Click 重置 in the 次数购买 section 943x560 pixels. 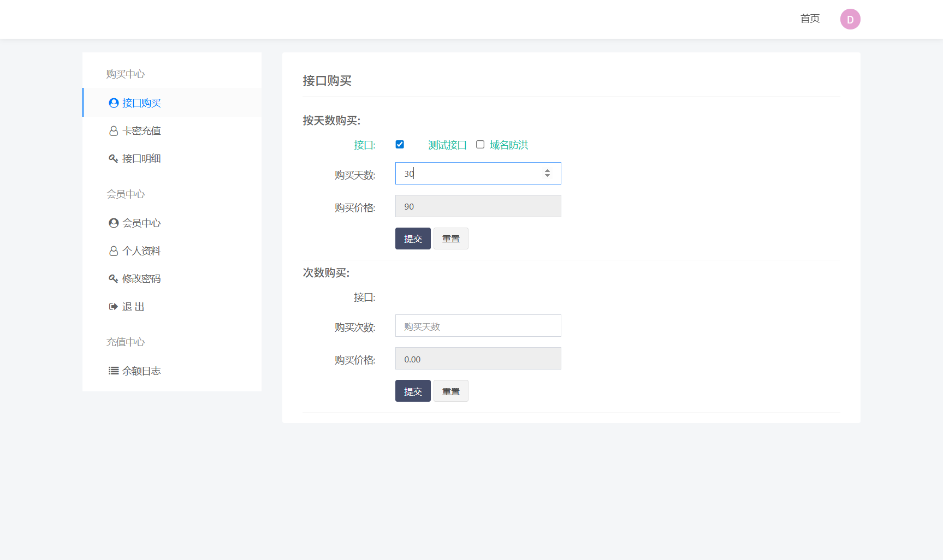(450, 391)
